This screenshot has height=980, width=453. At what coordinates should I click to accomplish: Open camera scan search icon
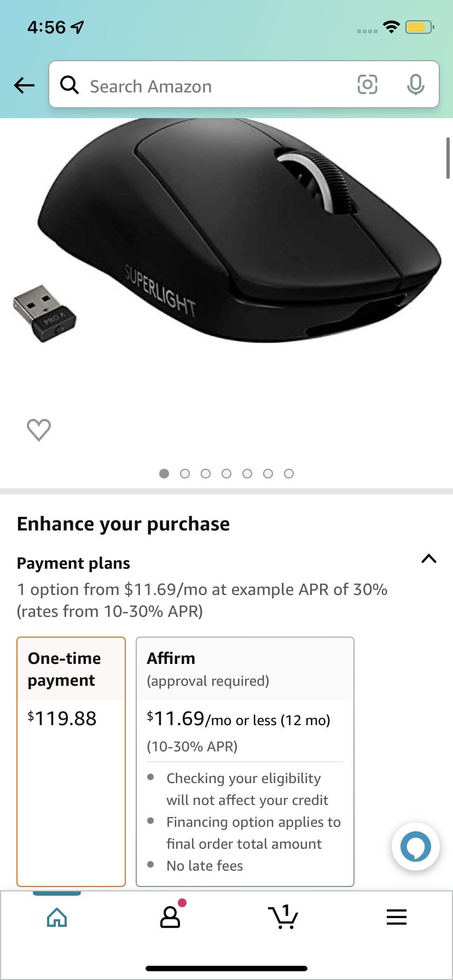(x=367, y=85)
